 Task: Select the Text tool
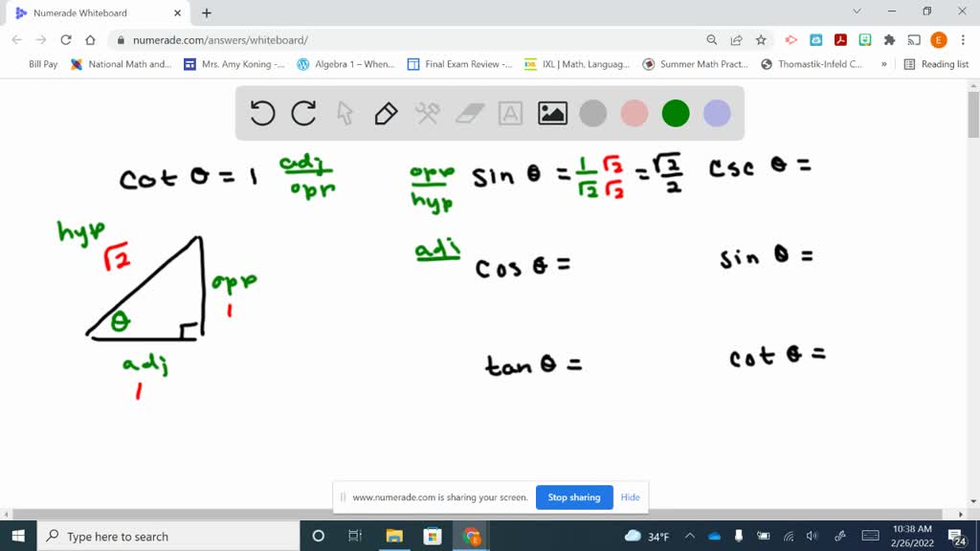point(509,113)
